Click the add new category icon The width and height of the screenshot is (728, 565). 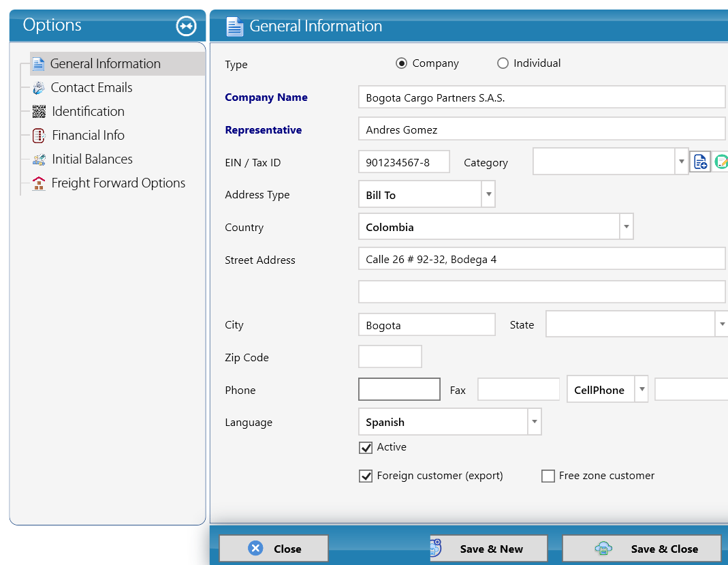point(700,162)
